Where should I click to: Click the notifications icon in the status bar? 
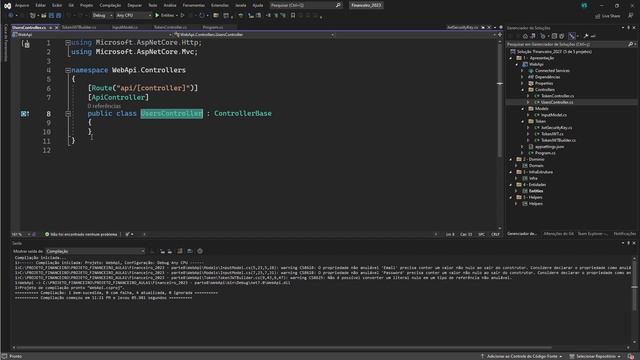[631, 356]
